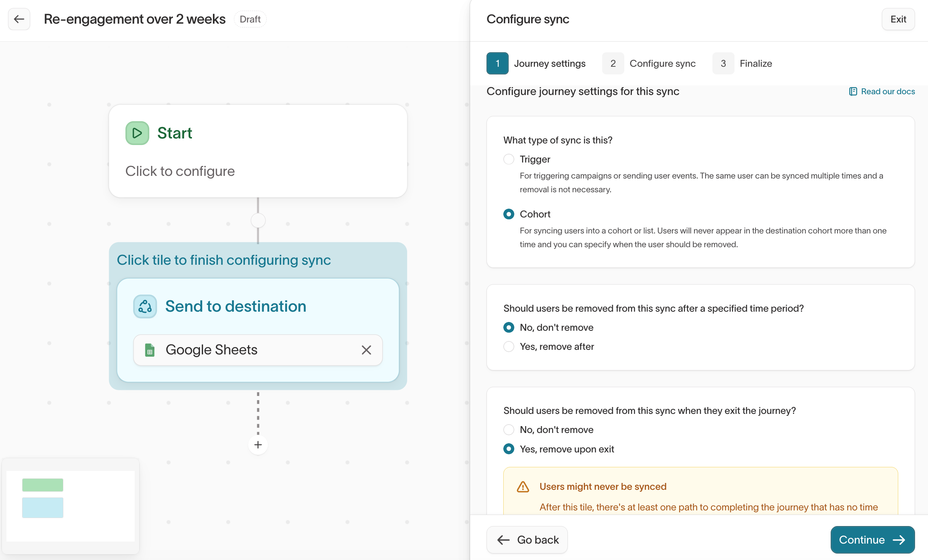Screen dimensions: 928x560
Task: Go to Configure sync step 2
Action: [x=649, y=63]
